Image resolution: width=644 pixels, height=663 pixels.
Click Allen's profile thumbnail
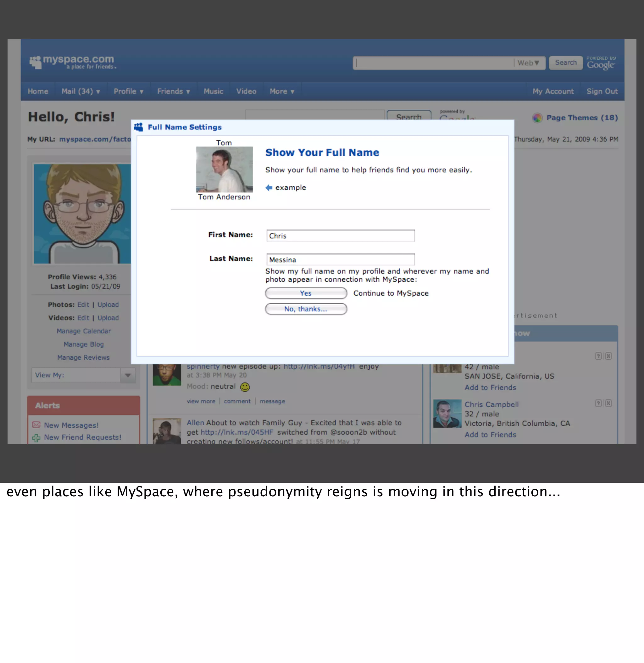167,431
